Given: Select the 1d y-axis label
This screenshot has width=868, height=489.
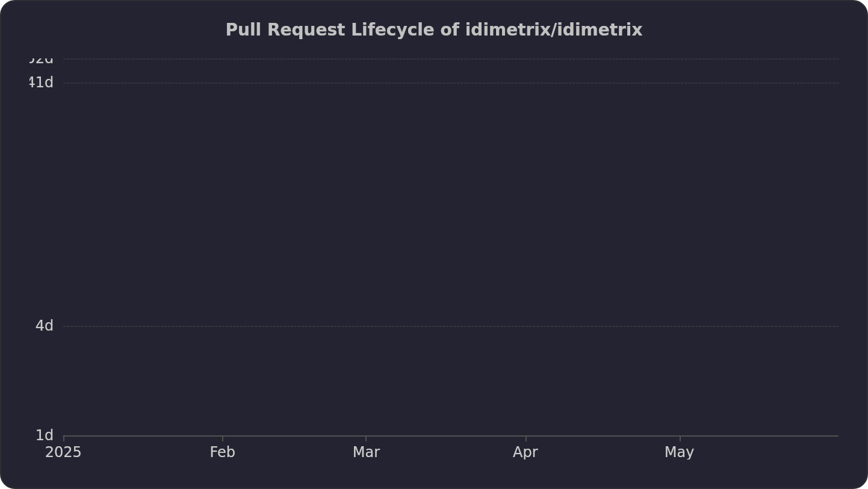Looking at the screenshot, I should tap(45, 435).
